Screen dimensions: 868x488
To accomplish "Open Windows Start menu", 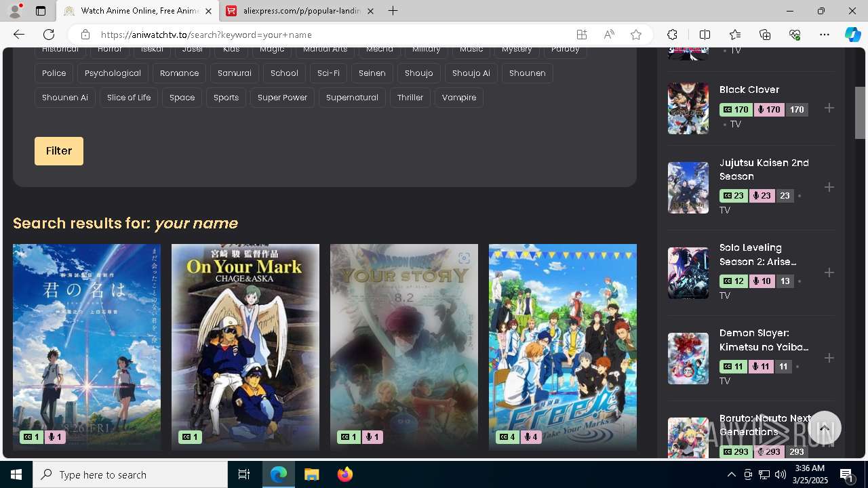I will tap(16, 474).
